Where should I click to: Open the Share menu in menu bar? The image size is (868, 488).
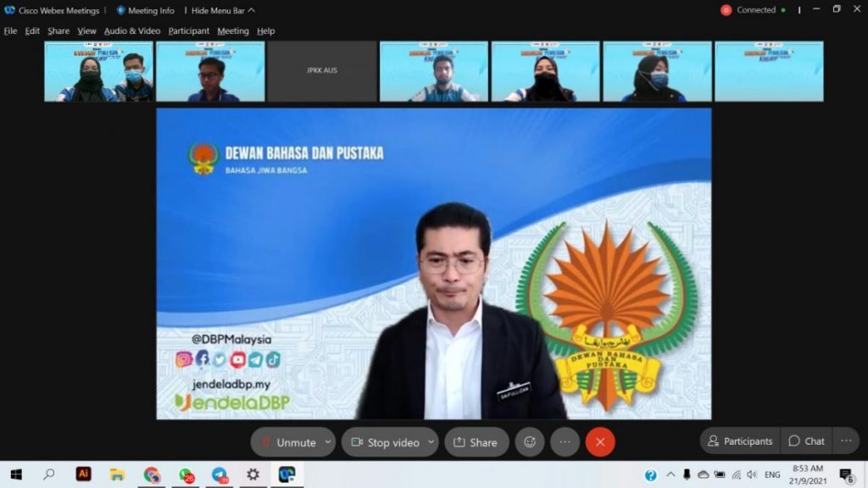click(x=58, y=31)
